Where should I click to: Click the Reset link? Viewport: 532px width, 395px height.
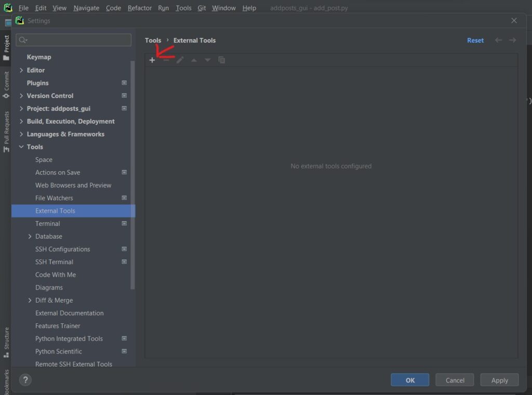click(475, 40)
